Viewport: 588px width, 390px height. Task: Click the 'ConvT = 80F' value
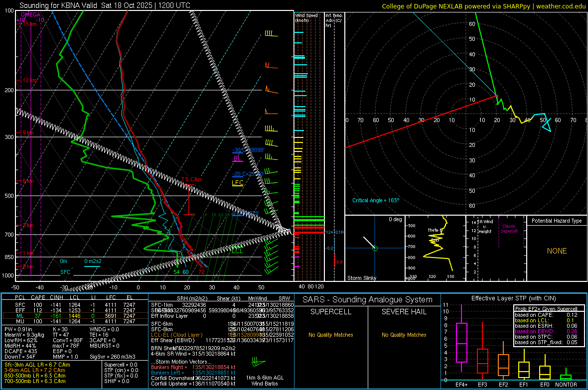tap(67, 340)
